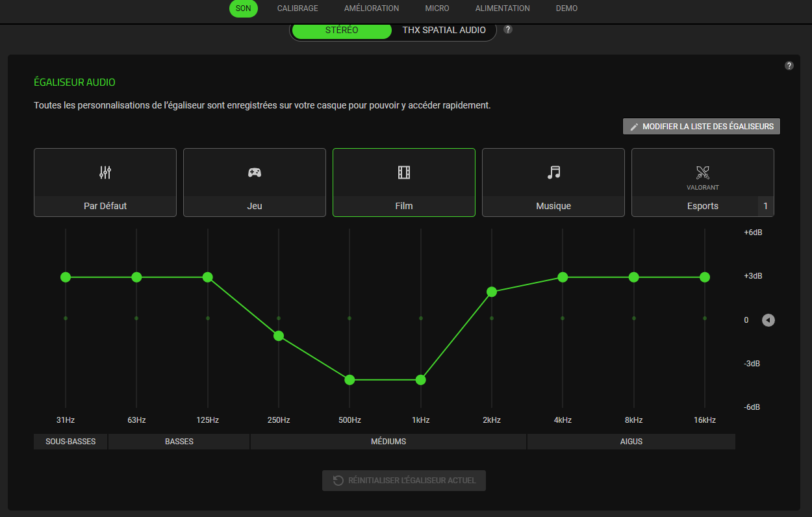Click the pencil icon on Modifier la liste button
This screenshot has width=812, height=517.
(635, 127)
